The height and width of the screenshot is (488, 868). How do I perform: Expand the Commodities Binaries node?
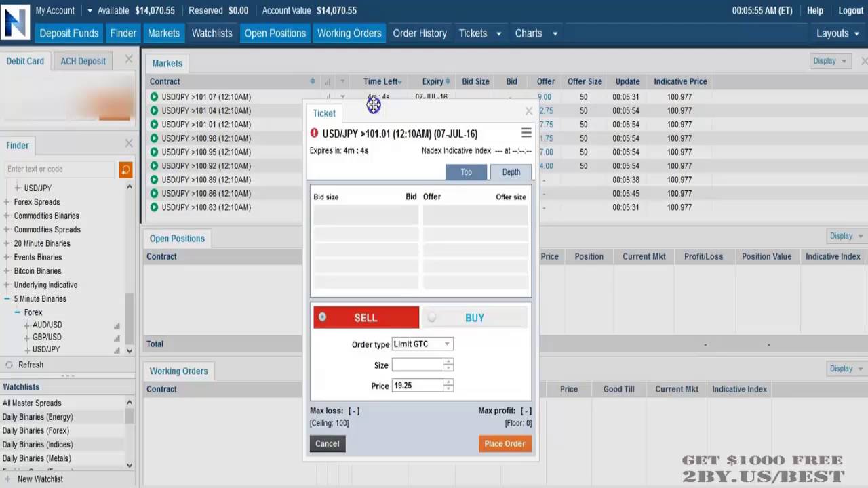pyautogui.click(x=7, y=216)
